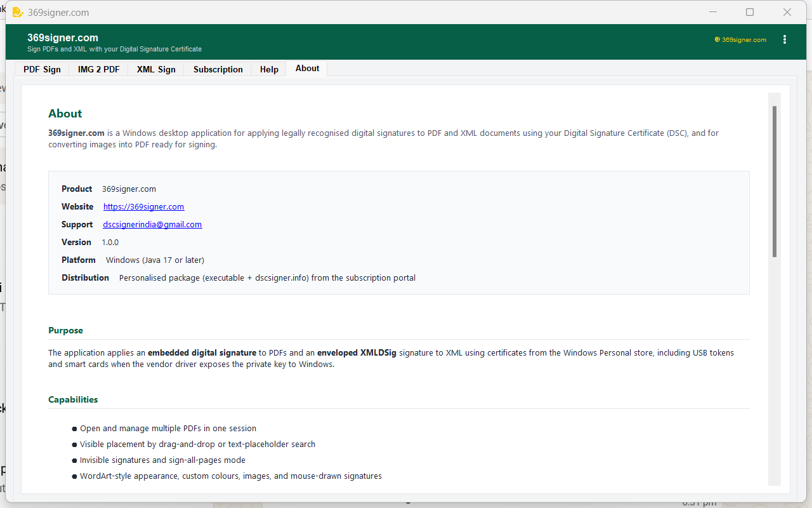The width and height of the screenshot is (812, 508).
Task: Click the vertical scrollbar thumb in About panel
Action: pyautogui.click(x=775, y=182)
